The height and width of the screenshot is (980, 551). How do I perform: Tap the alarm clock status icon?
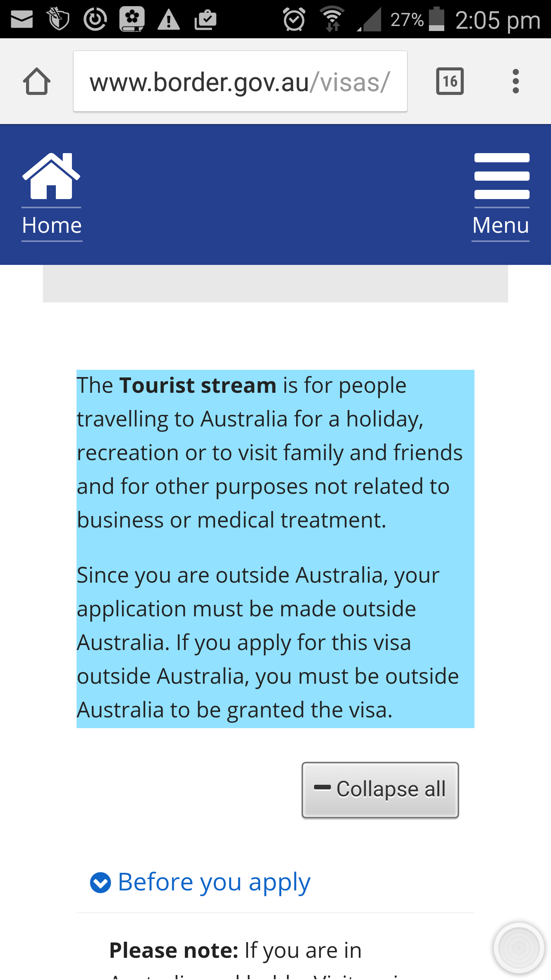pyautogui.click(x=294, y=19)
